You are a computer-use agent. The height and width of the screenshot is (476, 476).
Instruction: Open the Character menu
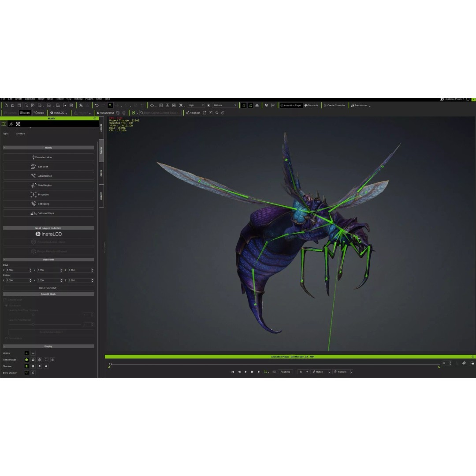coord(30,99)
